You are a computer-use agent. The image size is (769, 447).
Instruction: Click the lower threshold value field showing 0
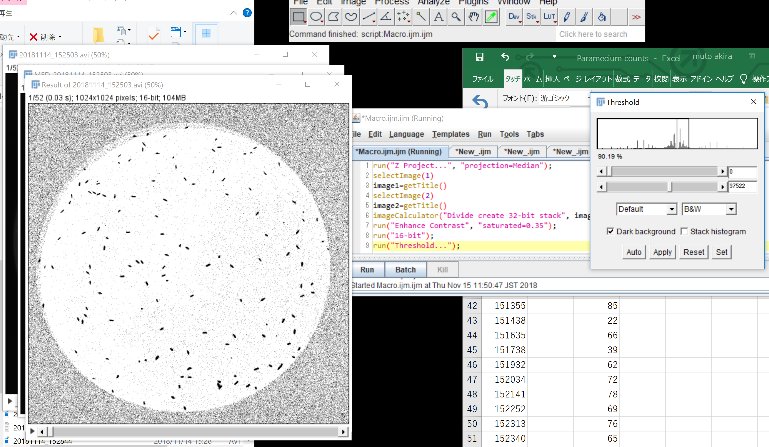pos(742,171)
